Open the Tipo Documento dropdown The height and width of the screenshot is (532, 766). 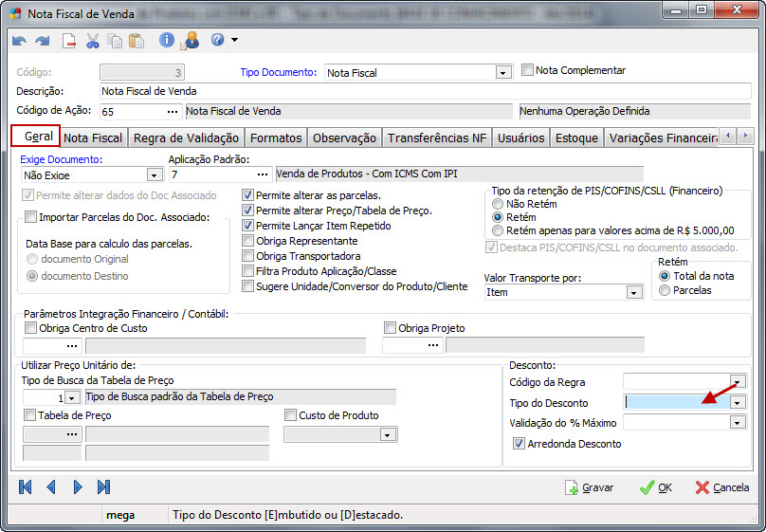click(x=502, y=73)
